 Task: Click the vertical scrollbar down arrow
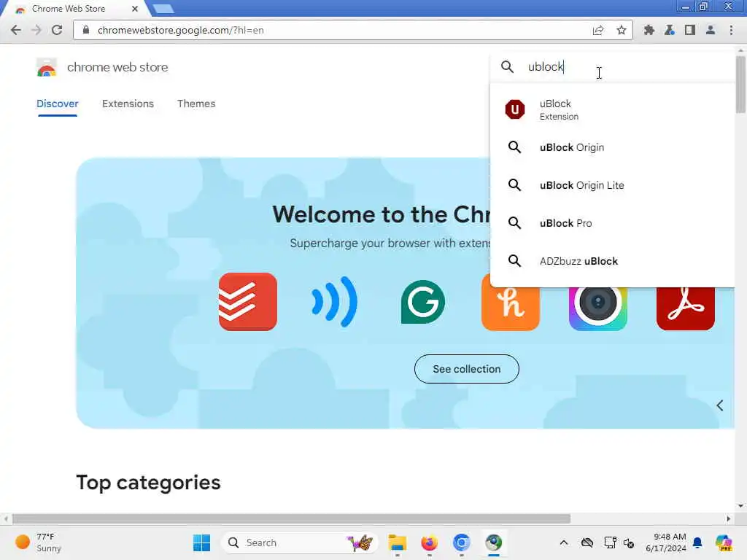click(x=740, y=506)
